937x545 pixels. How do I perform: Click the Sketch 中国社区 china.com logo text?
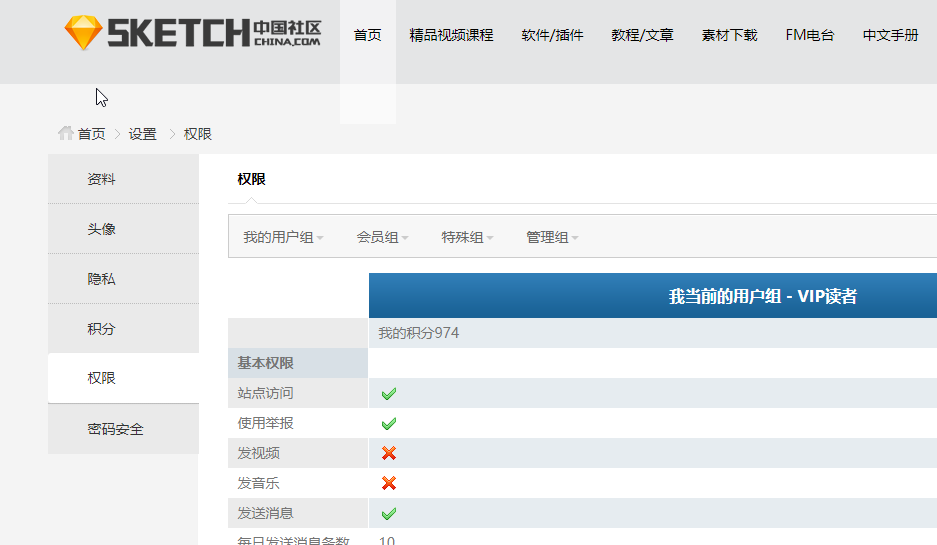(214, 33)
